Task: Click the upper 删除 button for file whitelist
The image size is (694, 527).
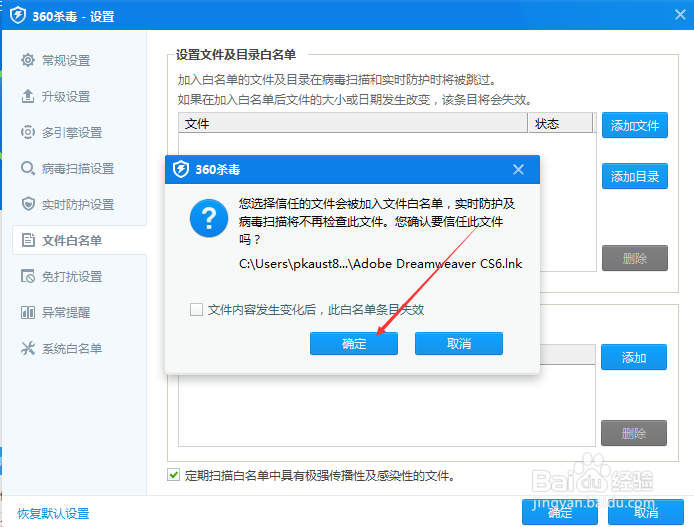Action: click(635, 258)
